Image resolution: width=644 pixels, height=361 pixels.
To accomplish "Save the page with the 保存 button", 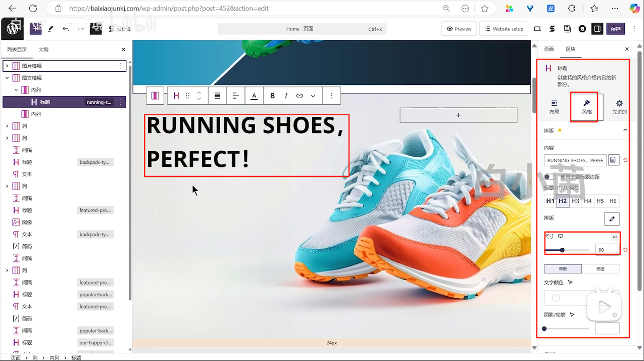I will click(x=616, y=29).
